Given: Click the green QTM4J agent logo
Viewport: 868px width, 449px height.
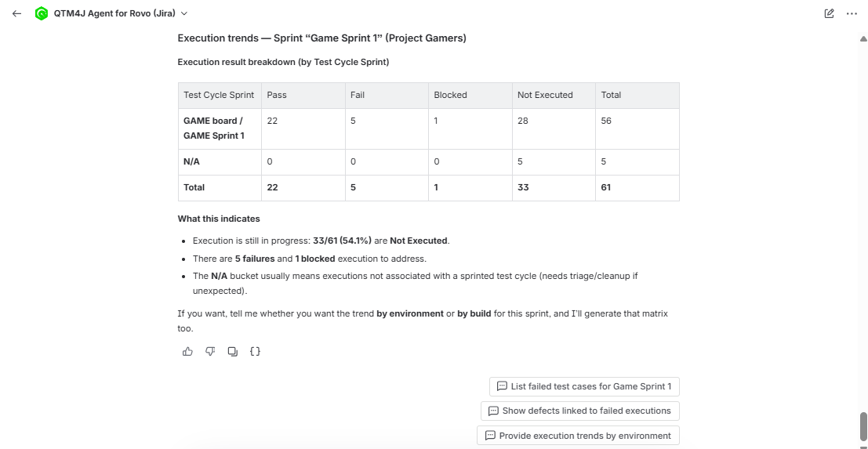Looking at the screenshot, I should pyautogui.click(x=41, y=13).
